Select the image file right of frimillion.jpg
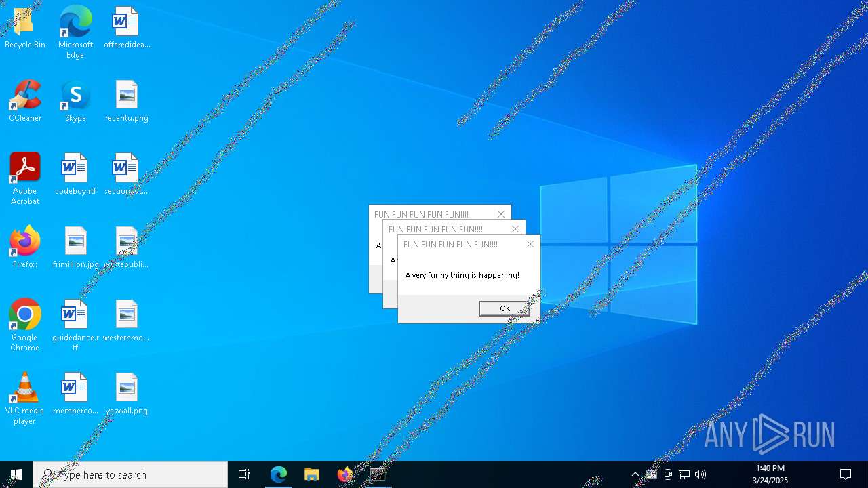This screenshot has width=868, height=488. click(126, 248)
